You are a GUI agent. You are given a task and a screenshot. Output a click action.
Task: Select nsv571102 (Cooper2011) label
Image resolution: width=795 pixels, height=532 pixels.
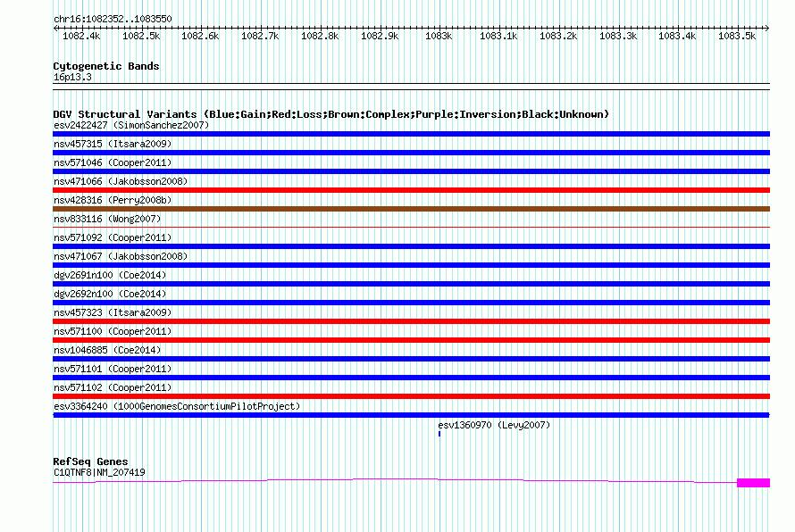113,387
